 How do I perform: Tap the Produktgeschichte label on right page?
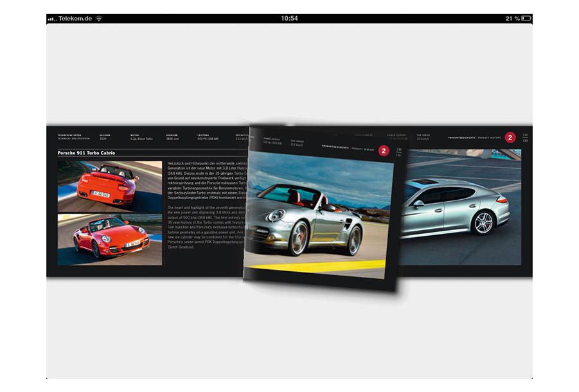pos(461,138)
